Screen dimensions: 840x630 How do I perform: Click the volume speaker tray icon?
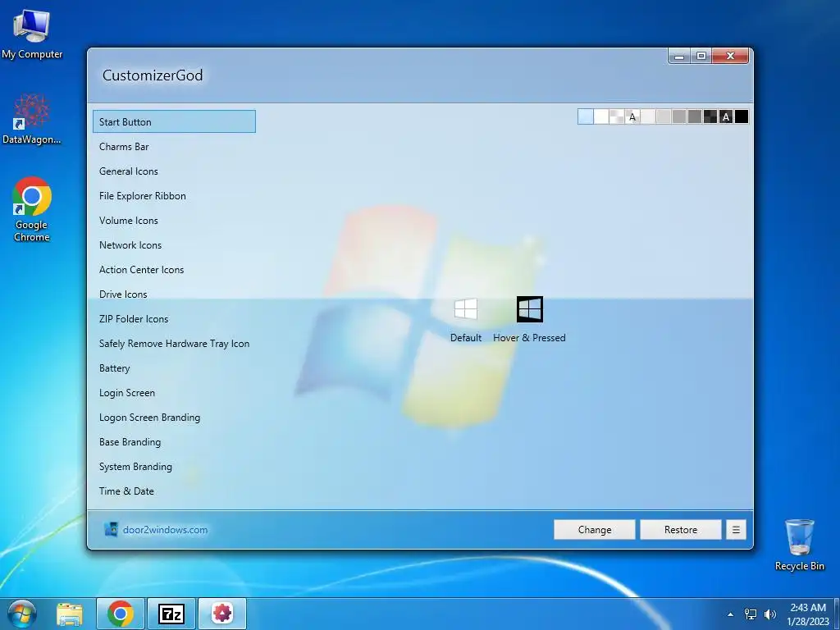coord(770,614)
